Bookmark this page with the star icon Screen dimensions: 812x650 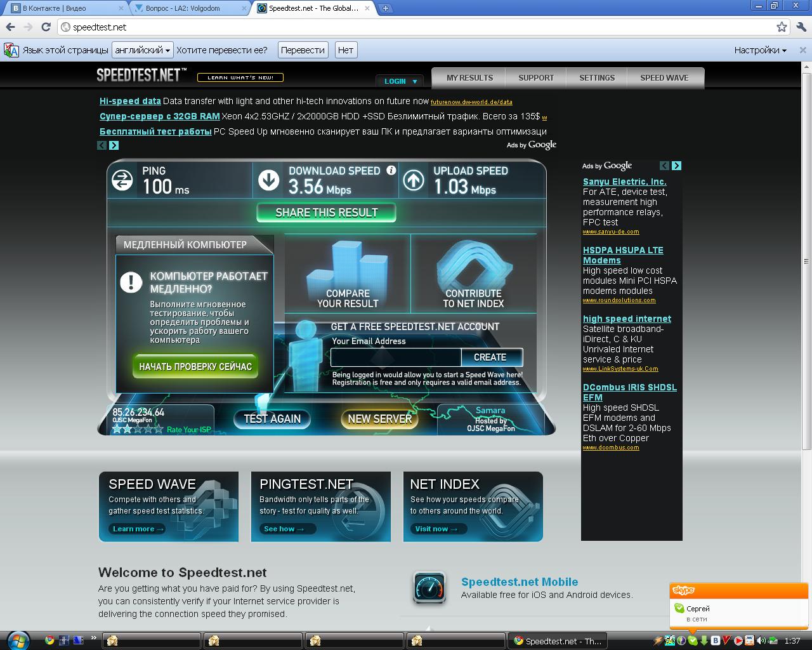pos(782,27)
